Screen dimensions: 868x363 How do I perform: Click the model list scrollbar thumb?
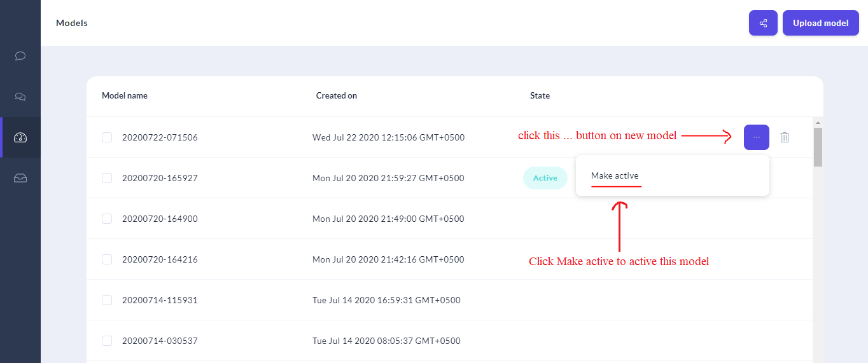coord(818,146)
